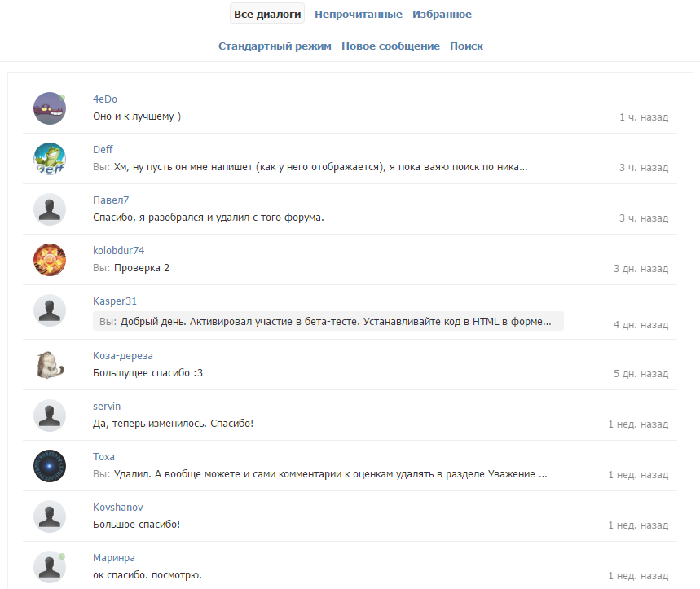700x589 pixels.
Task: Open servin username link
Action: [x=107, y=406]
